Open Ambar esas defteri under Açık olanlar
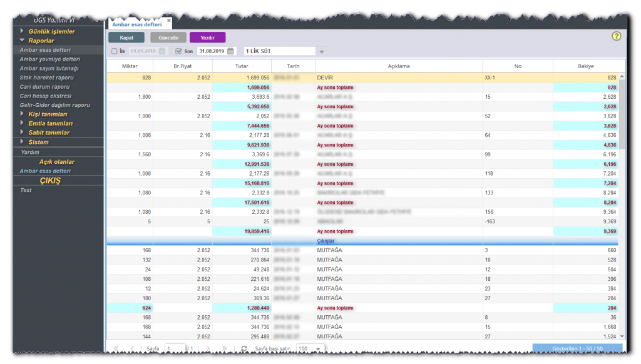The height and width of the screenshot is (364, 641). (45, 171)
